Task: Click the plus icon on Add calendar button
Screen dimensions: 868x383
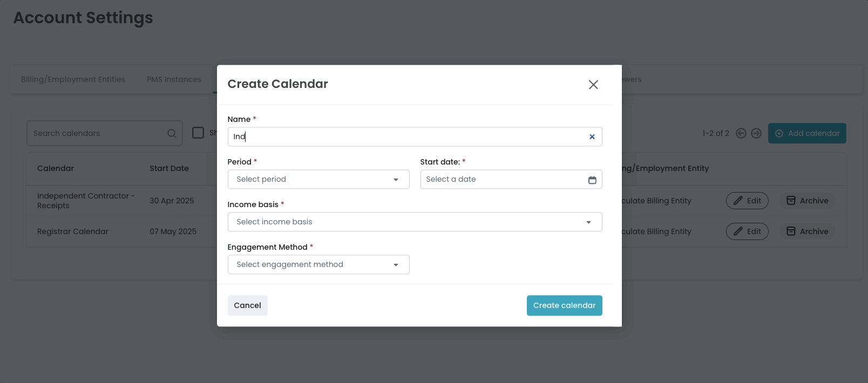Action: click(779, 133)
